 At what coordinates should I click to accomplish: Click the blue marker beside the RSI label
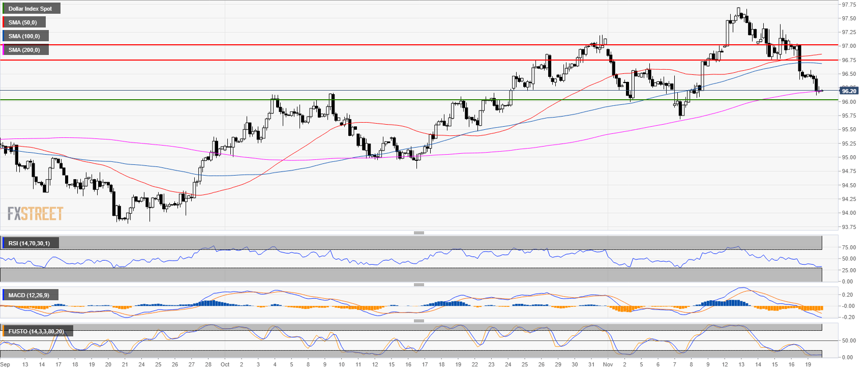pyautogui.click(x=3, y=243)
